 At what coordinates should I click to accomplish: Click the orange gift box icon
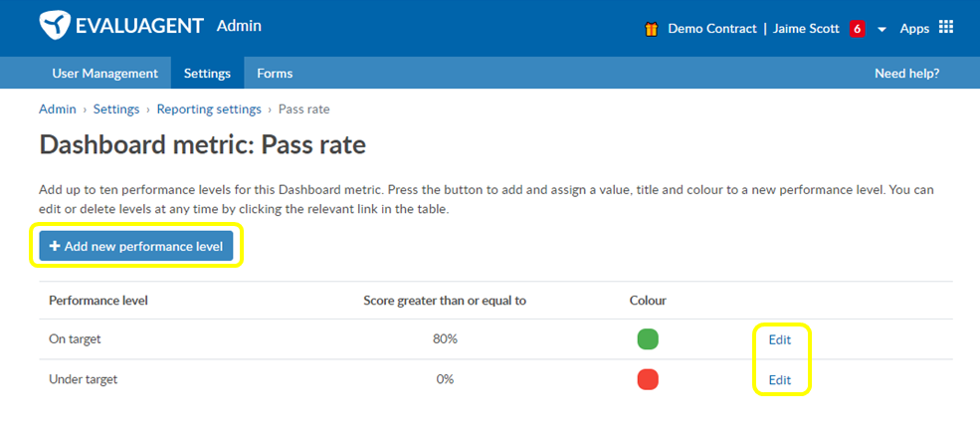coord(652,29)
